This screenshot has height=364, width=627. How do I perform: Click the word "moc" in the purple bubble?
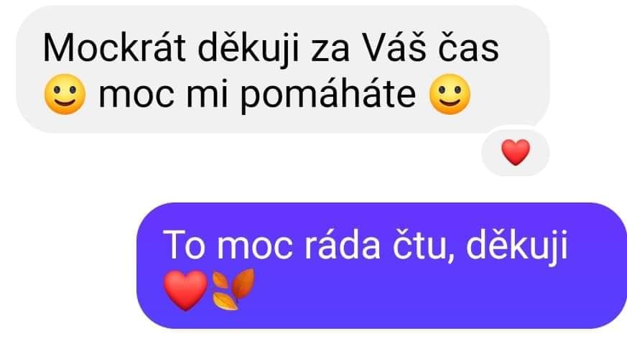click(254, 249)
